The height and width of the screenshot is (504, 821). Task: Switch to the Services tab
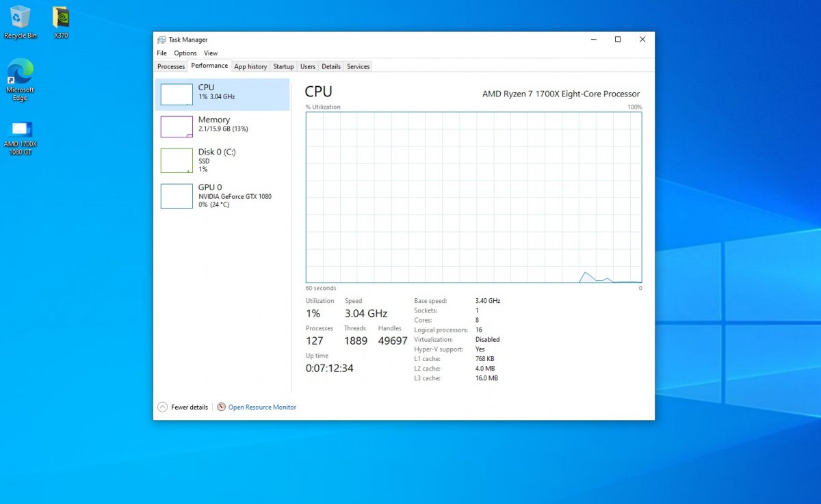click(358, 66)
